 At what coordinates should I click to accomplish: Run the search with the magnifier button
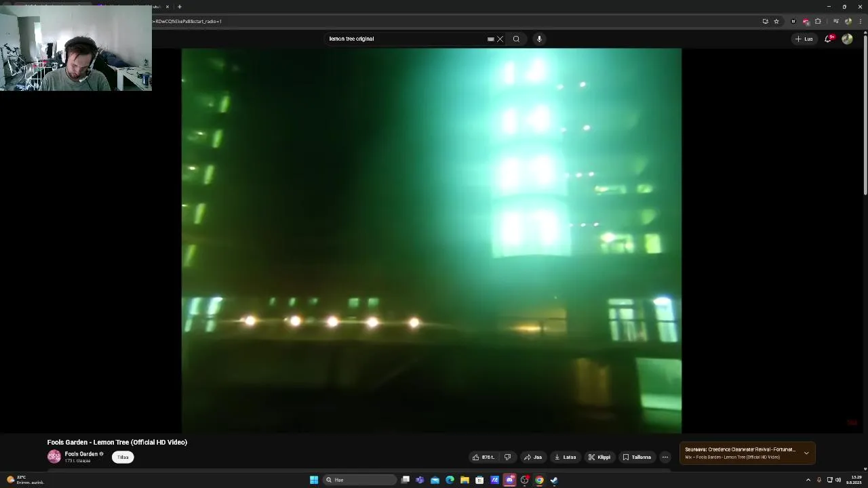pos(516,39)
